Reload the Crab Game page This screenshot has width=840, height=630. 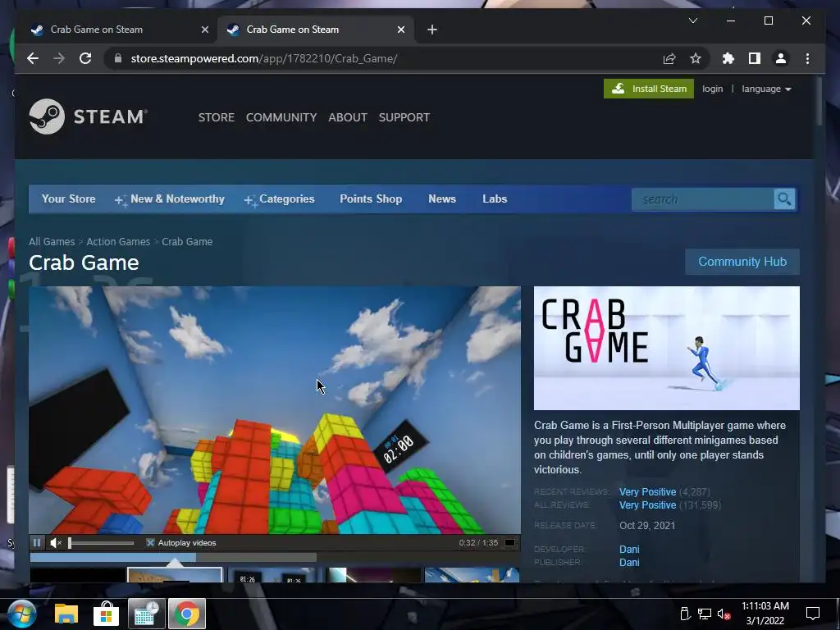click(85, 58)
